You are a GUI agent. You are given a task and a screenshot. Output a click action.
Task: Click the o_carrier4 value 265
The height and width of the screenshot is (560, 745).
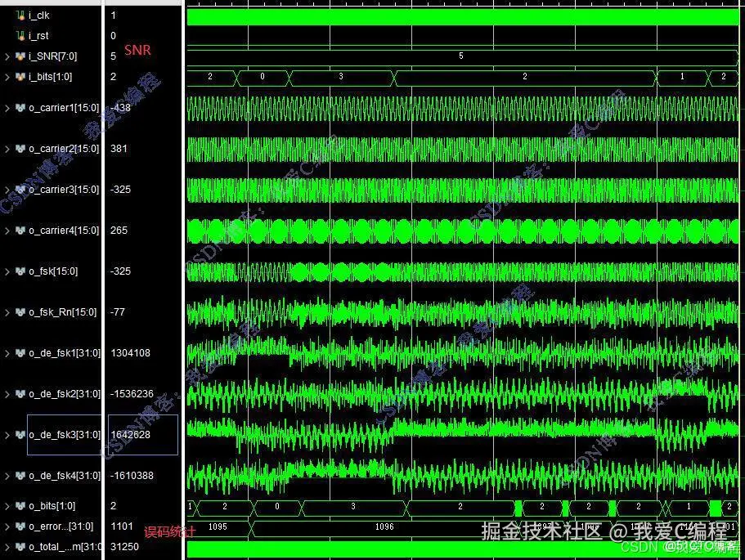[x=119, y=231]
